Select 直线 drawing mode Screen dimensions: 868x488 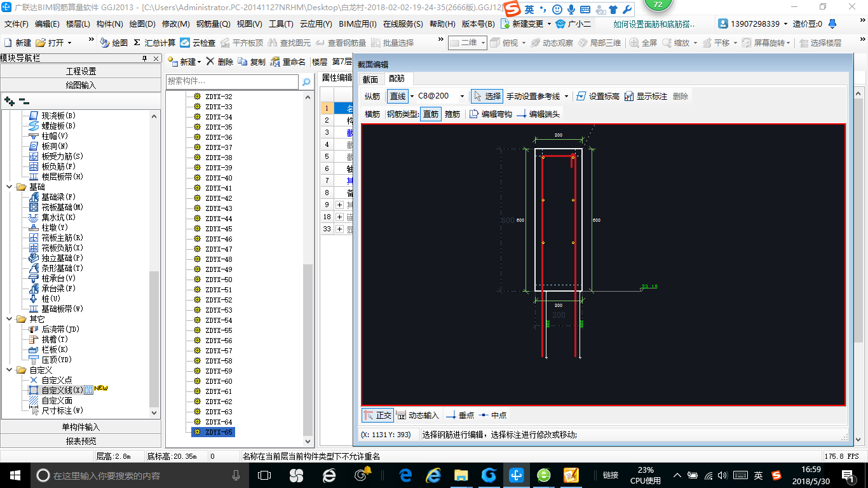pyautogui.click(x=398, y=96)
